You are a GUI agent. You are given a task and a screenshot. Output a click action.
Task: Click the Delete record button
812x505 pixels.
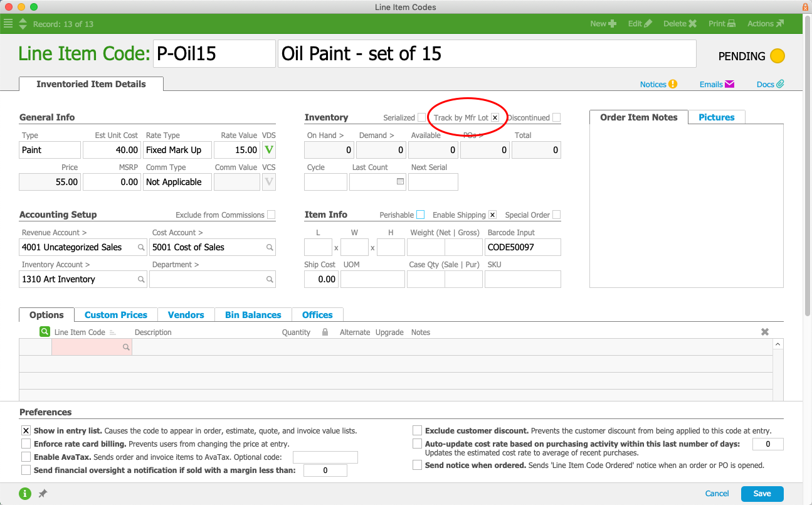click(680, 24)
